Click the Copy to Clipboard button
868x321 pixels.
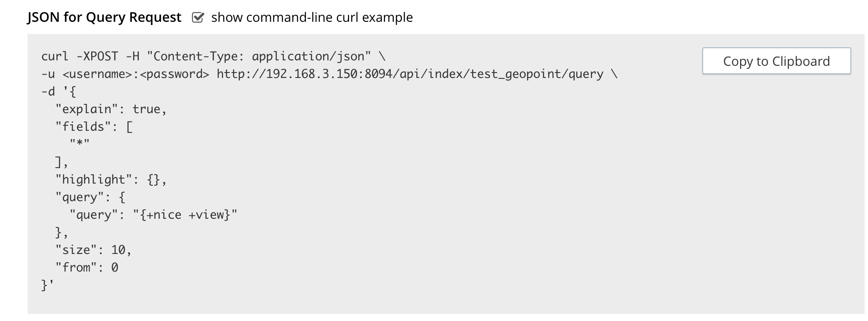pos(776,61)
